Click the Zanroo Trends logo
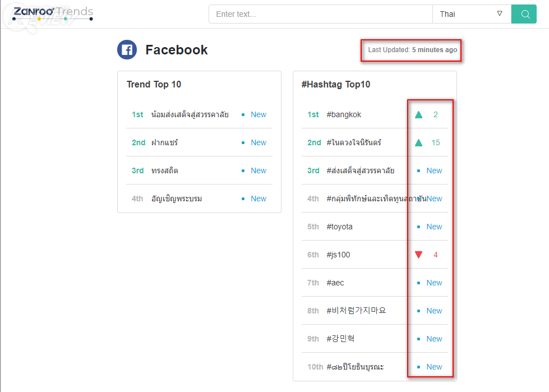Viewport: 549px width, 392px height. [53, 13]
